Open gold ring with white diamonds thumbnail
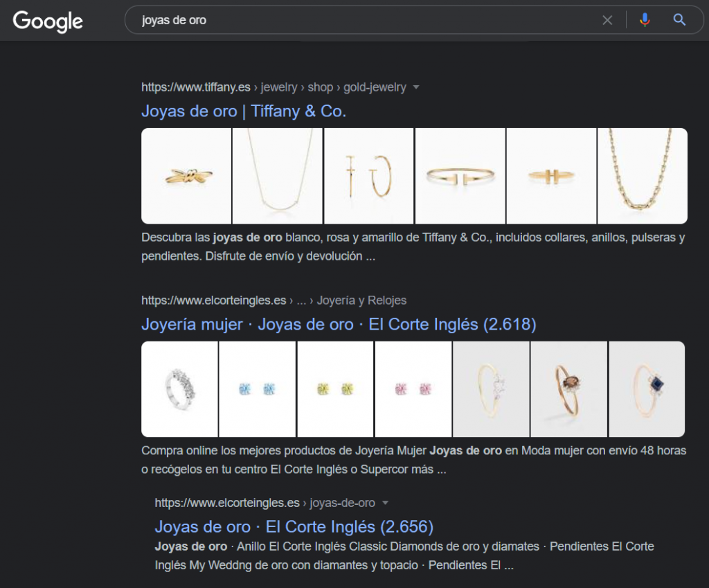This screenshot has width=709, height=588. pos(491,389)
